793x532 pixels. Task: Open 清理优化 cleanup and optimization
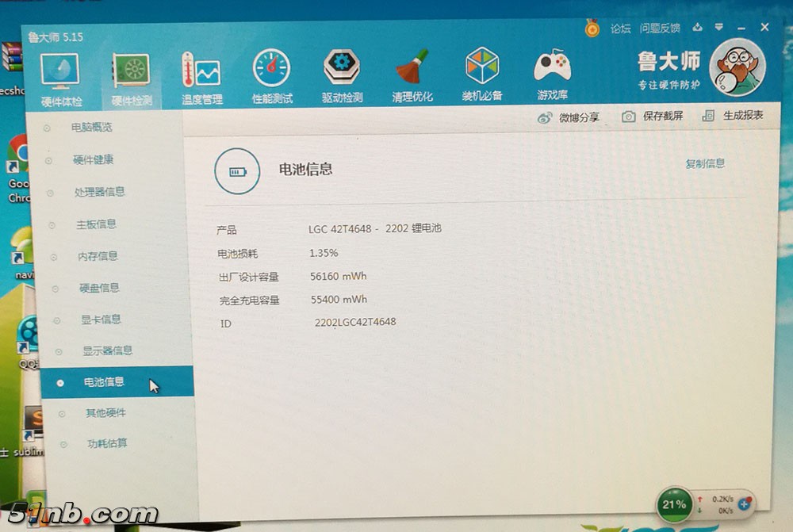pos(412,75)
